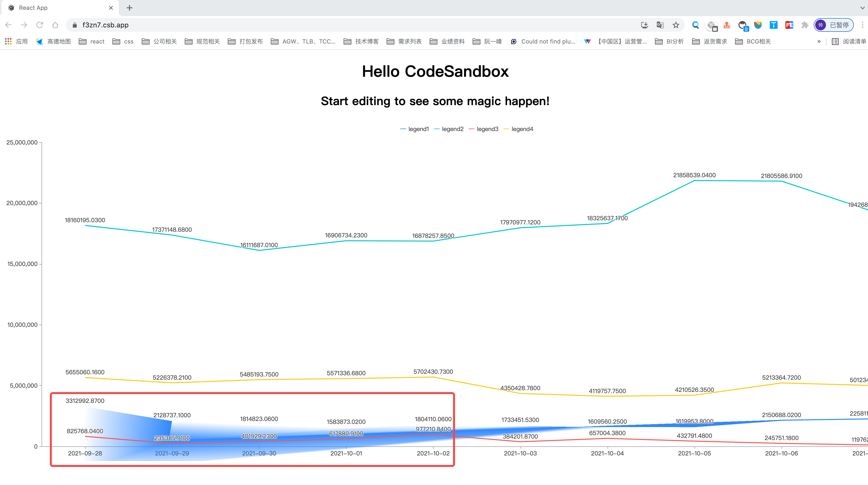868x485 pixels.
Task: Click data label 18160195.0300
Action: click(85, 220)
